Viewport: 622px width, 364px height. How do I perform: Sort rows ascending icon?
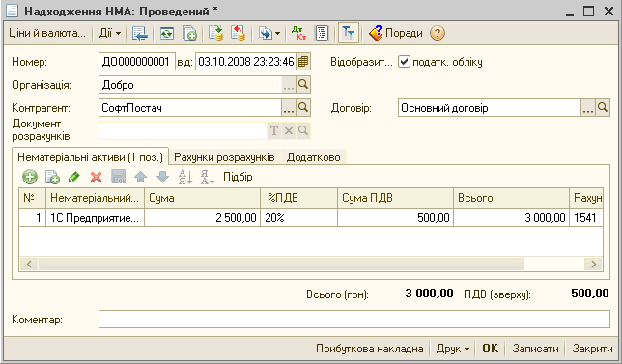(185, 177)
